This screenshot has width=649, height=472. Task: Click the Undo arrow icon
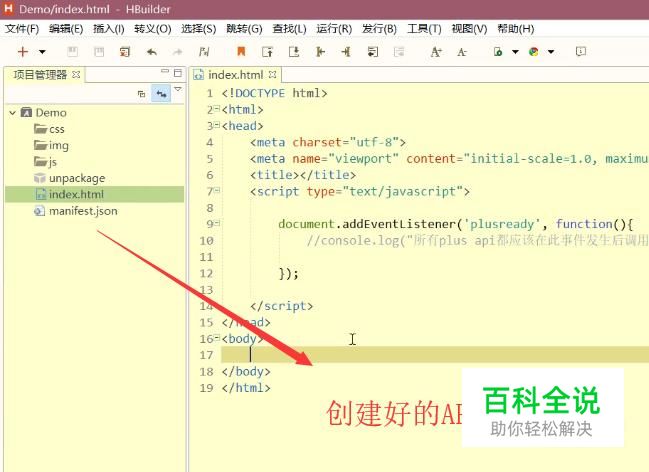click(x=152, y=52)
